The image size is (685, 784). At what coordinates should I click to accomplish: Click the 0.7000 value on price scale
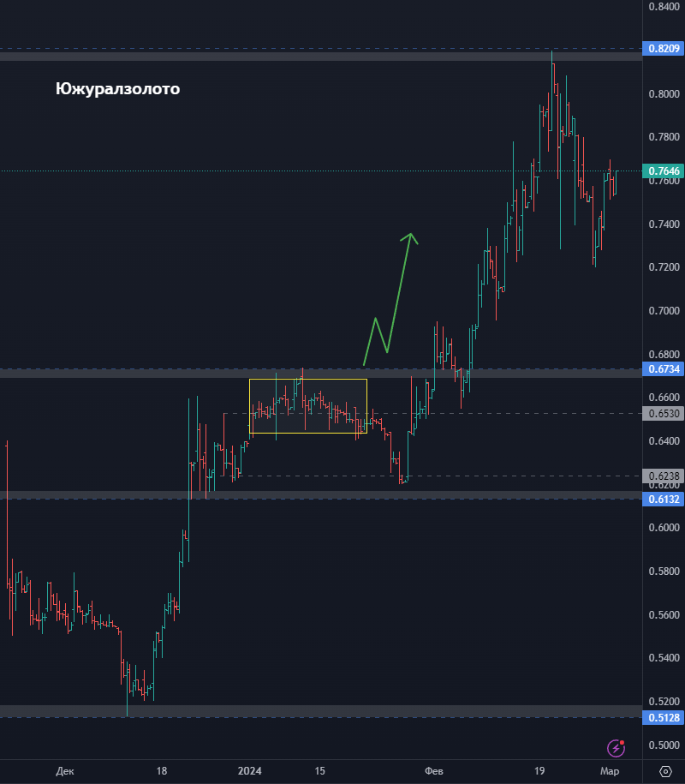(x=664, y=310)
